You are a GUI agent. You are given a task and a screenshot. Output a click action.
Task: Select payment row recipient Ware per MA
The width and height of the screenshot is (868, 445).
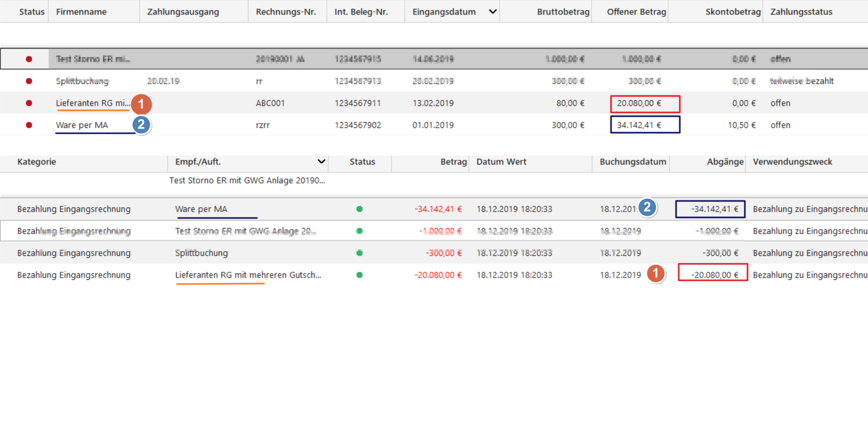click(x=201, y=209)
